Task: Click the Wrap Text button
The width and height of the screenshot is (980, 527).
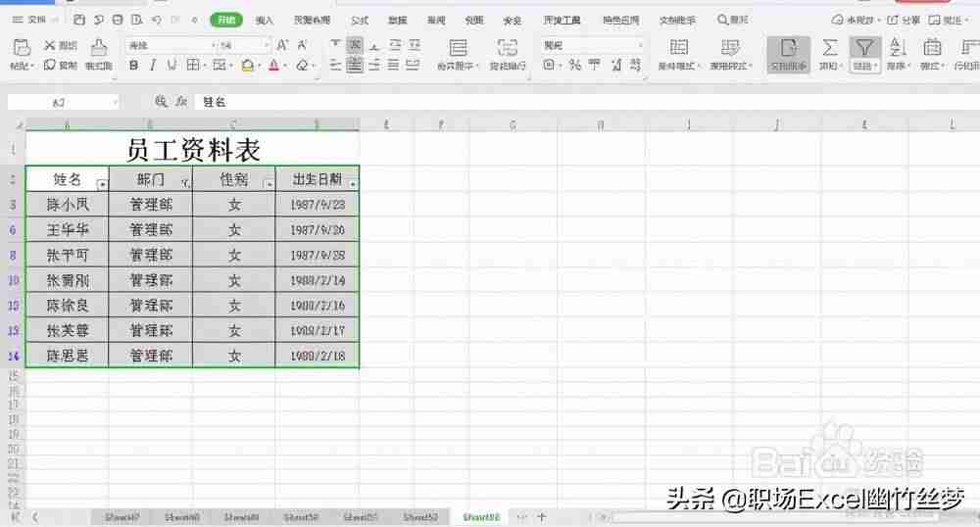Action: 507,54
